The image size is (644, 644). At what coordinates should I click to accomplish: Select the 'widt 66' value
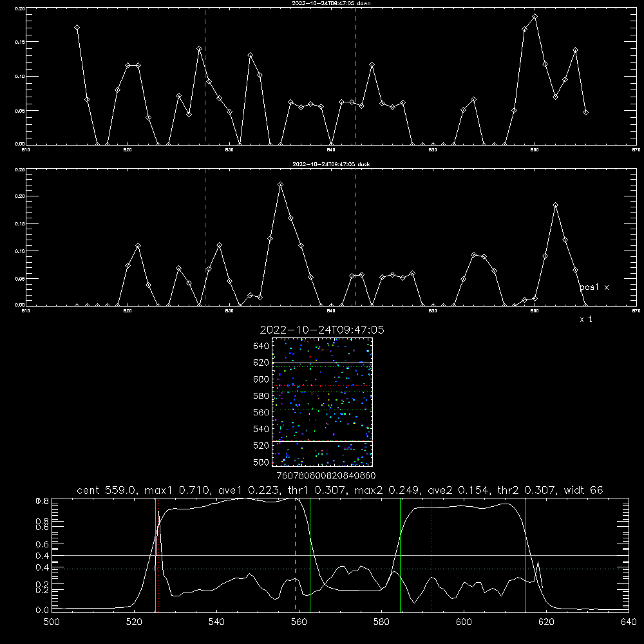click(x=583, y=490)
